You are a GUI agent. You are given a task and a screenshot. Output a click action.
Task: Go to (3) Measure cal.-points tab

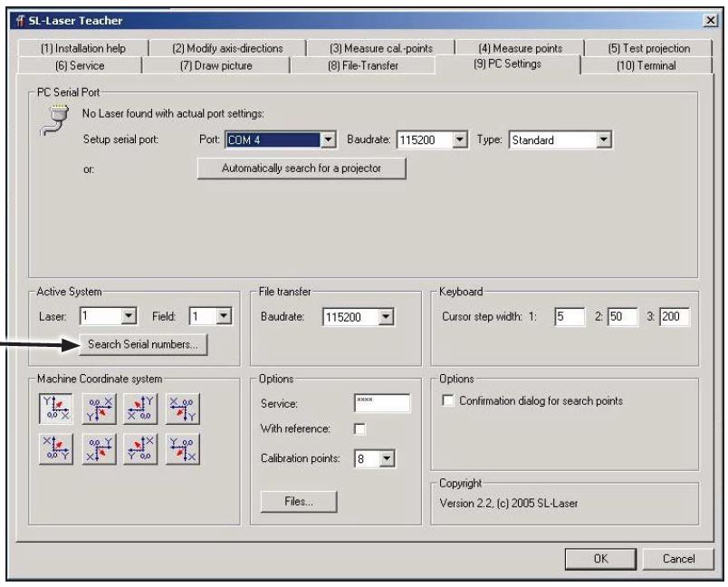coord(381,48)
